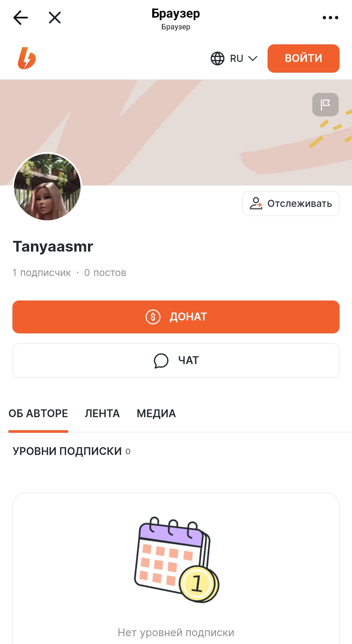Click the chevron next to RU

(253, 59)
